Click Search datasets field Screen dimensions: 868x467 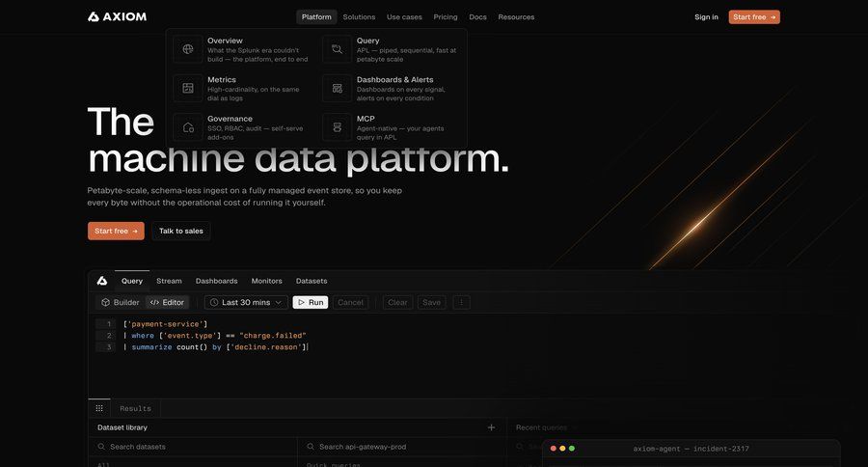pyautogui.click(x=193, y=447)
